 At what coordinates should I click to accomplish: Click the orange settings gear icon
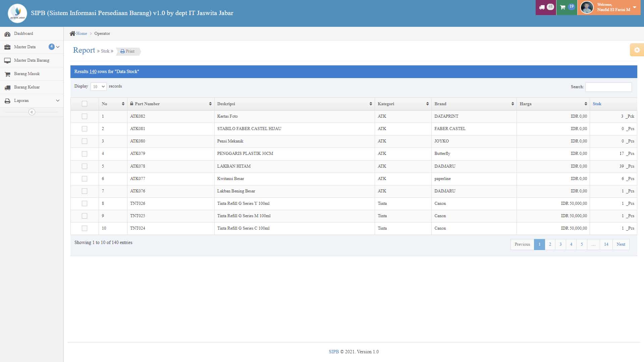coord(637,50)
